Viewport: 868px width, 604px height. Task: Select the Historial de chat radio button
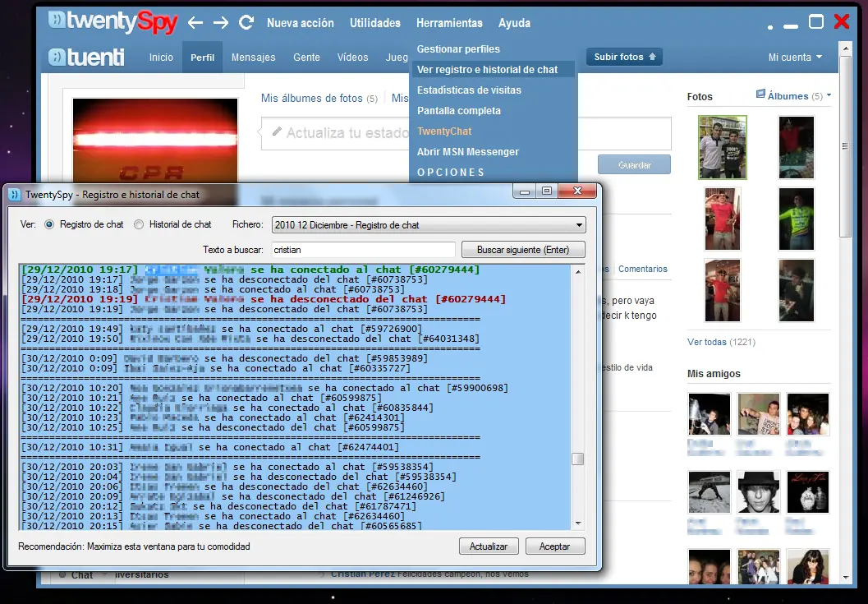tap(139, 224)
